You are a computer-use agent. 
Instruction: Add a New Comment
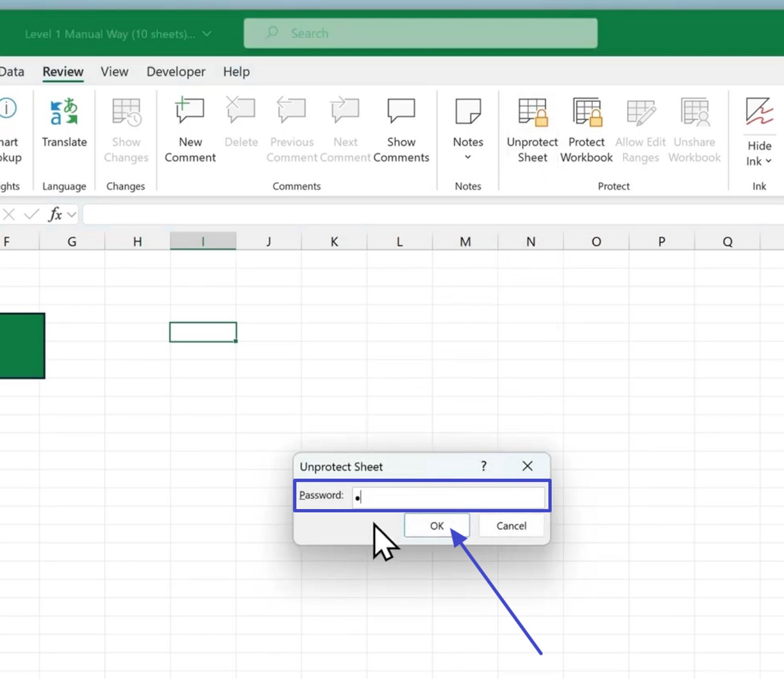click(190, 130)
